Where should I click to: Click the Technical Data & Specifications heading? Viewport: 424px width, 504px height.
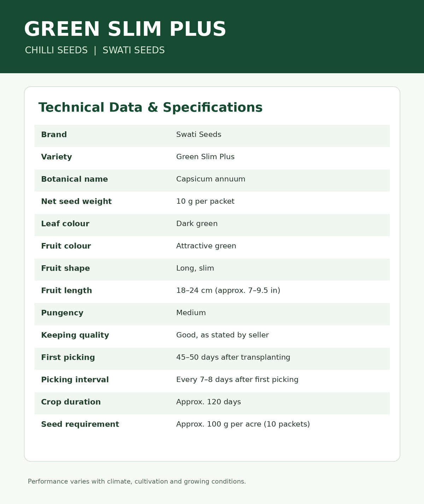point(150,108)
